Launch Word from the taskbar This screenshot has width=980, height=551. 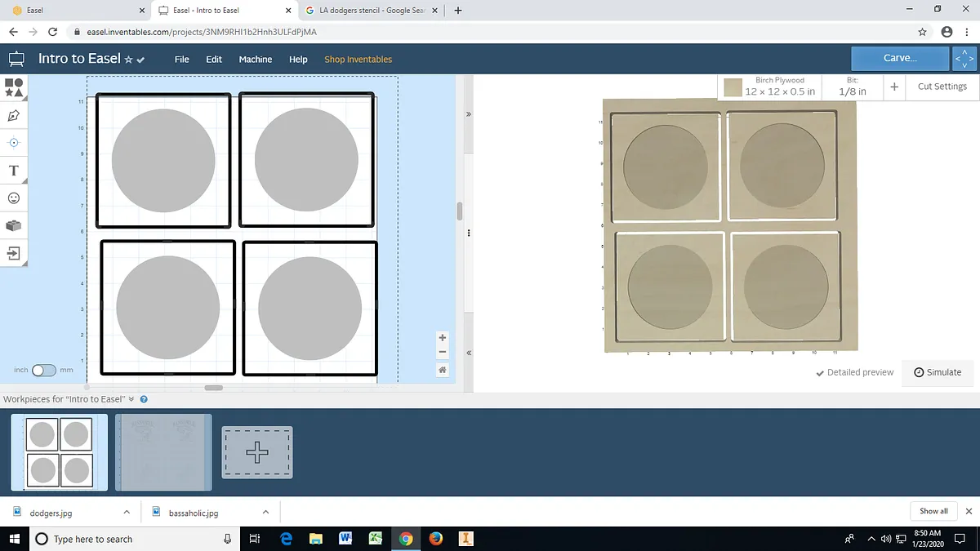[345, 539]
